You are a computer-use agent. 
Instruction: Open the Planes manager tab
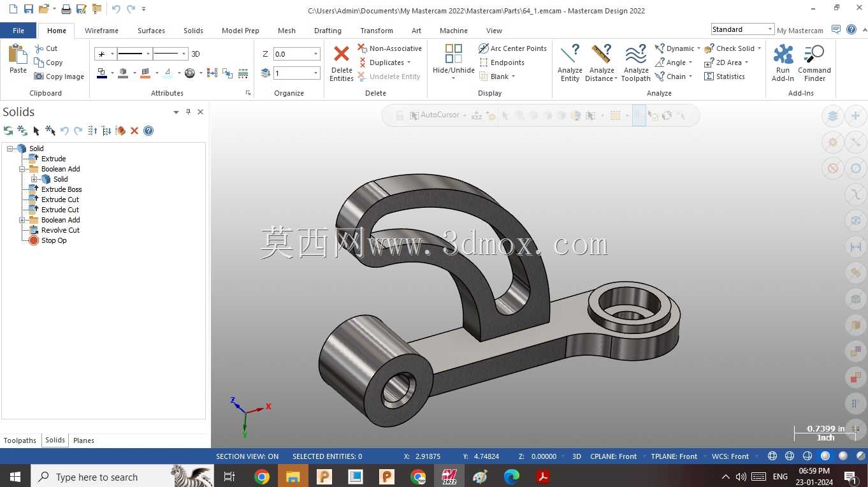click(x=83, y=440)
